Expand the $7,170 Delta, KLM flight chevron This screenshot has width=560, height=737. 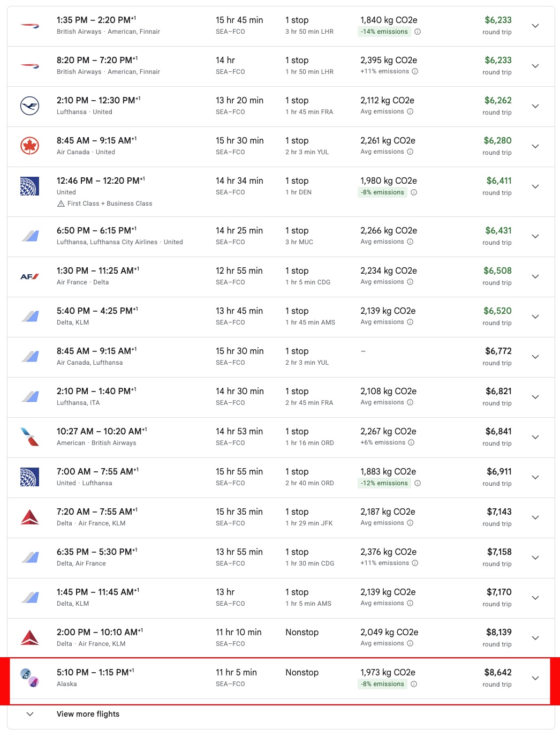535,598
